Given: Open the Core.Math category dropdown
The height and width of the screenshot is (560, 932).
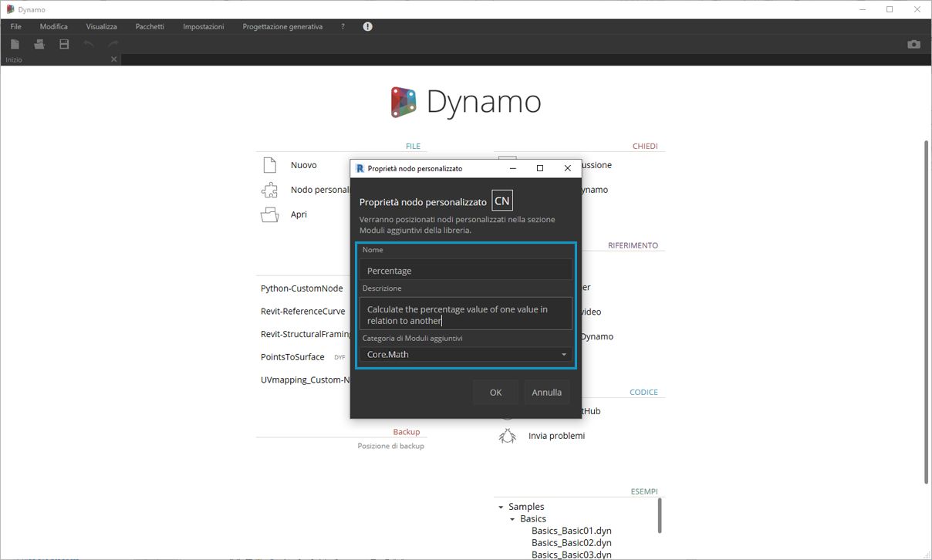Looking at the screenshot, I should pos(466,354).
